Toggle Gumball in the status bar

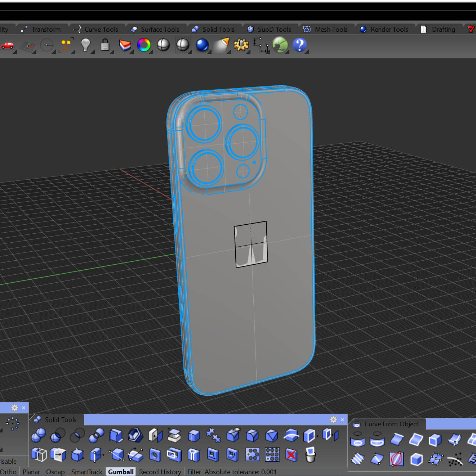click(121, 472)
